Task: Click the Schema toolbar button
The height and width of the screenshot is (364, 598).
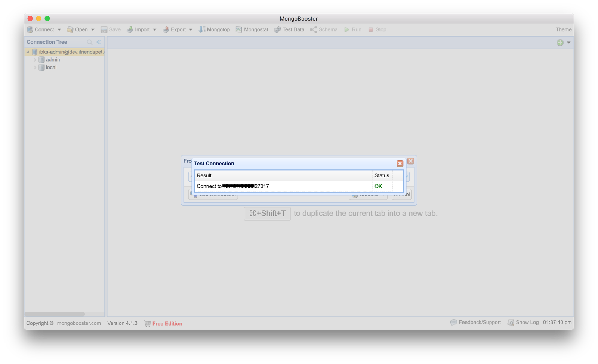Action: (x=324, y=29)
